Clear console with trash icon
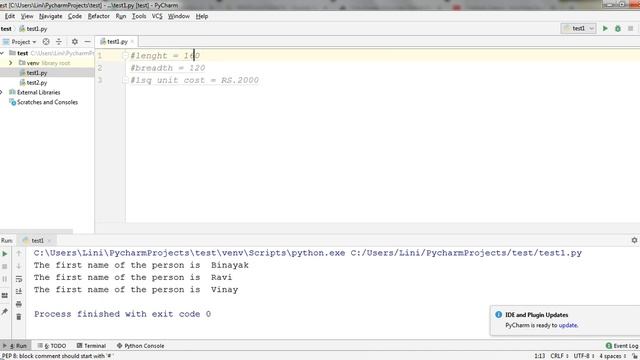The width and height of the screenshot is (640, 360). [x=19, y=317]
